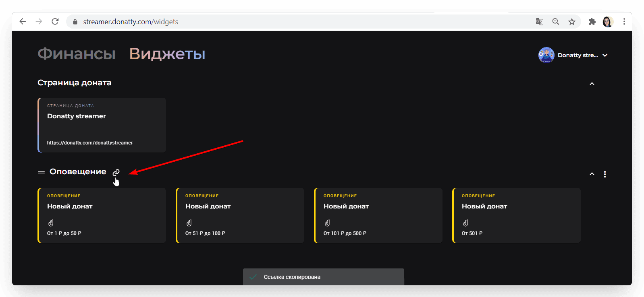
Task: Go back in browser history
Action: tap(23, 22)
